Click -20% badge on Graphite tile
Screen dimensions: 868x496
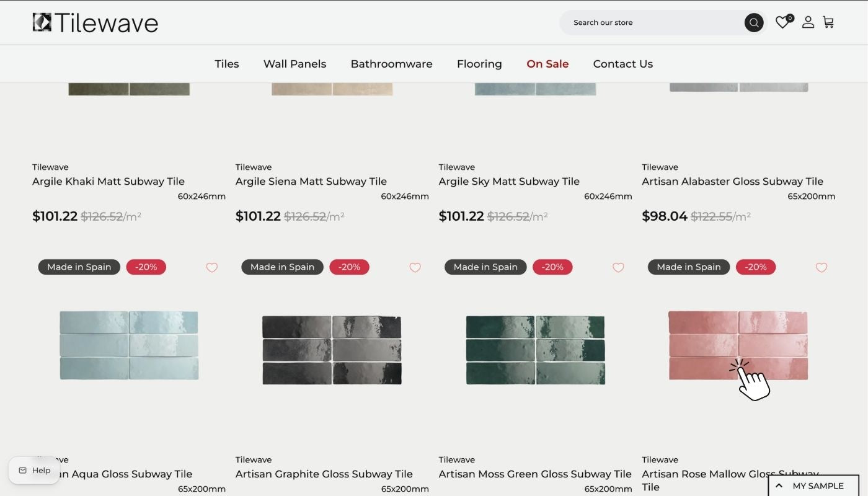tap(349, 267)
